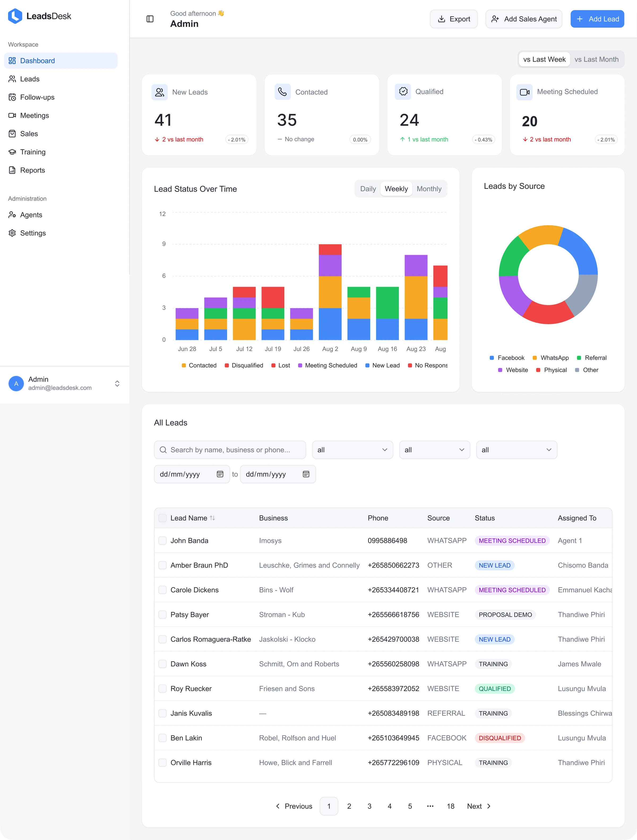637x840 pixels.
Task: Click the Qualified badge icon
Action: point(403,92)
